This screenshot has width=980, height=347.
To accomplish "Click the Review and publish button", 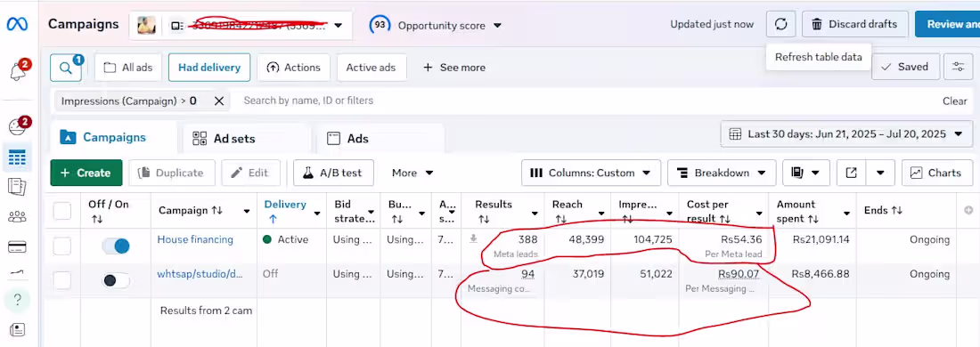I will 948,24.
